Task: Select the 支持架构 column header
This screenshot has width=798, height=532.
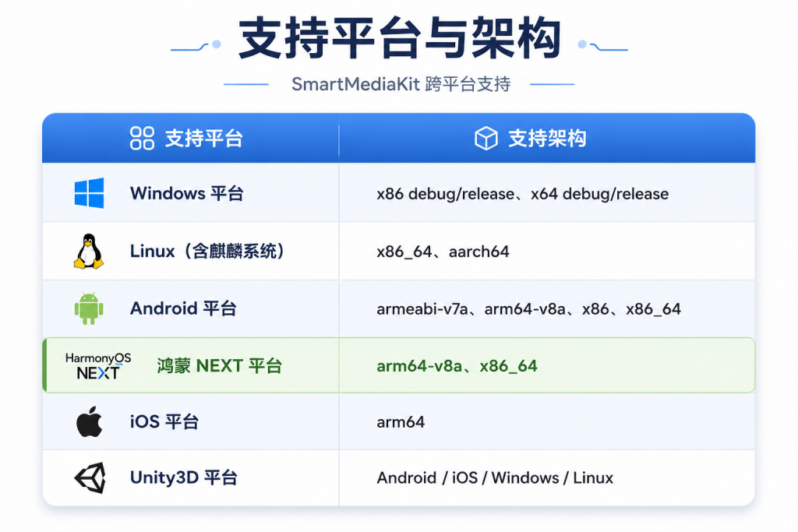Action: point(547,139)
